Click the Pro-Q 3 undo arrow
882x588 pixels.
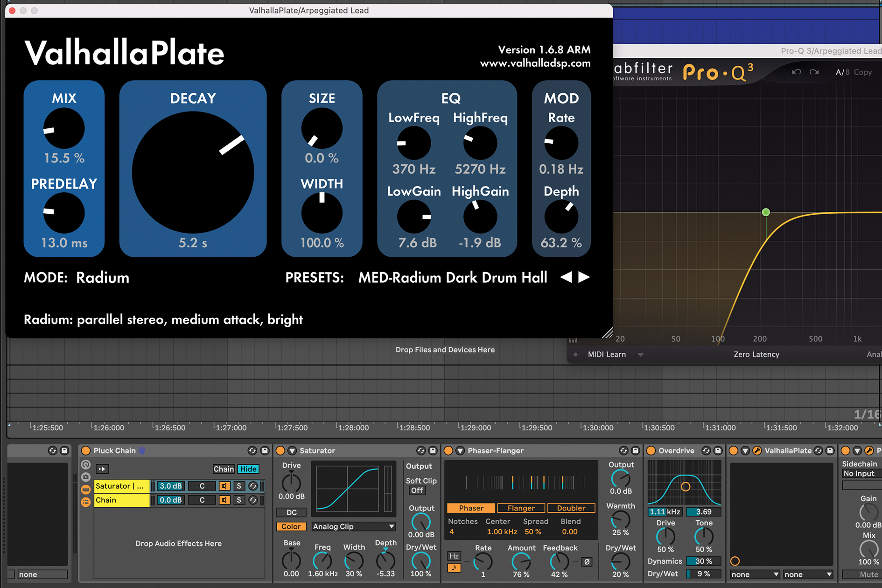point(796,72)
